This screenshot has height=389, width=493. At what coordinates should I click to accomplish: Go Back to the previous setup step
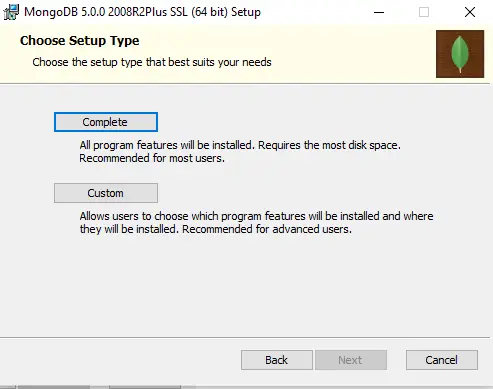point(277,360)
